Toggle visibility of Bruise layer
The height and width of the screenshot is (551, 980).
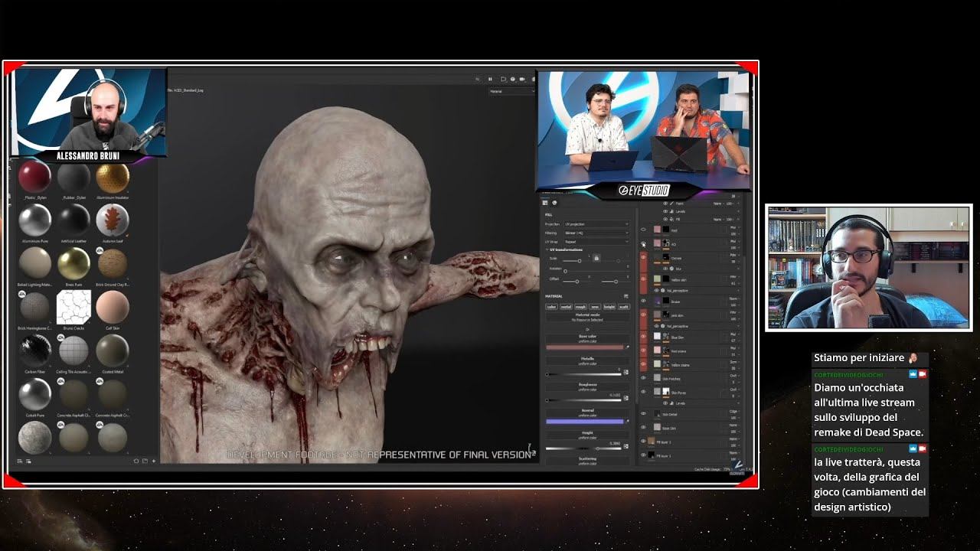click(643, 301)
